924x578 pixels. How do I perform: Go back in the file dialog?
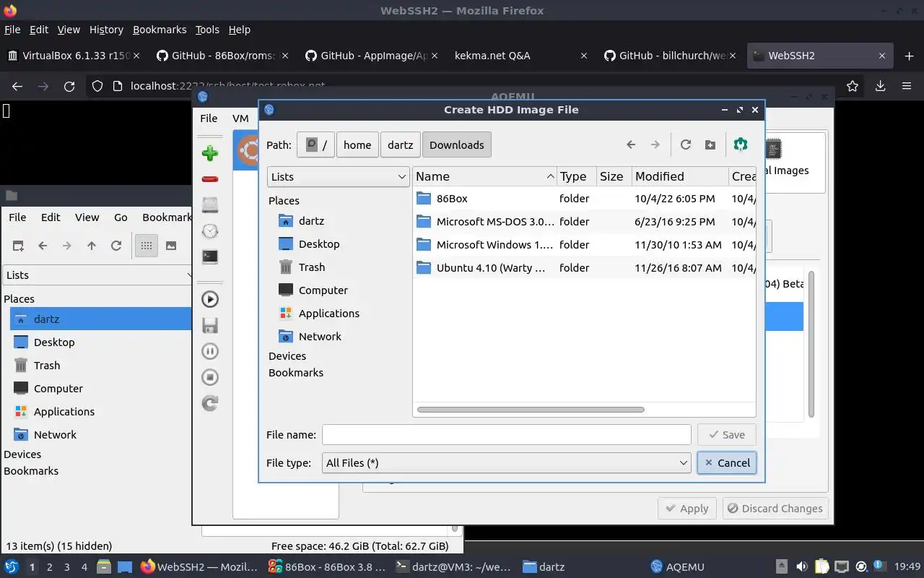(x=631, y=144)
